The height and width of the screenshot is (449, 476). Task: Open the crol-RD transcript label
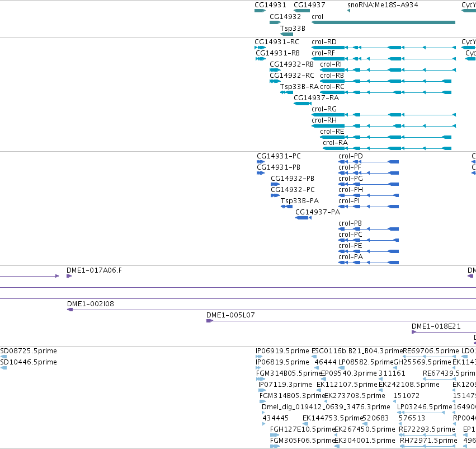(x=324, y=41)
